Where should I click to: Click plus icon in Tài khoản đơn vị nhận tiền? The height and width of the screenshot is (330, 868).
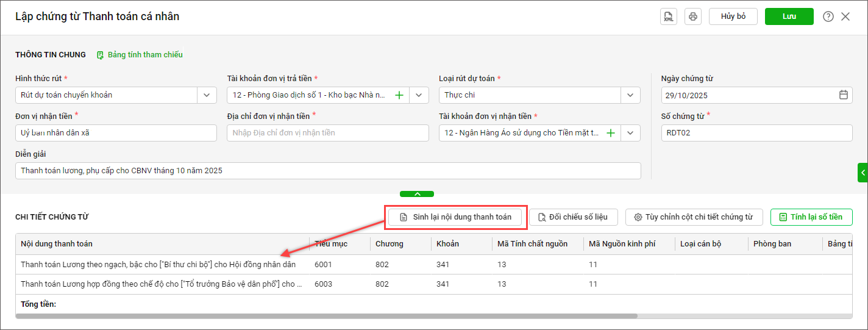[x=611, y=133]
